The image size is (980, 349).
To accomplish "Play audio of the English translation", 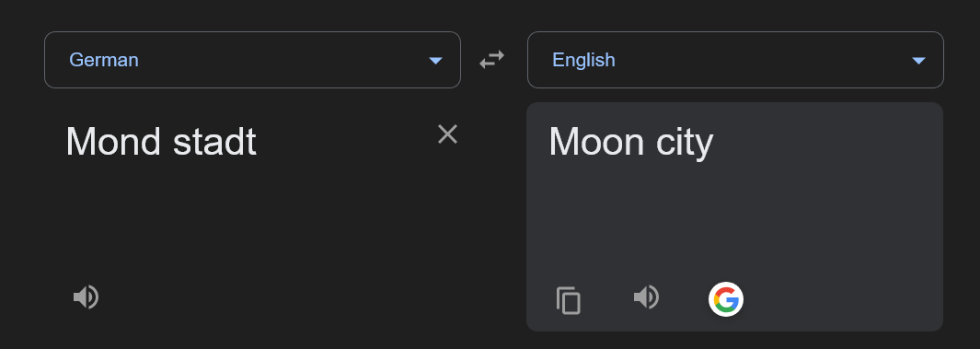I will 646,297.
